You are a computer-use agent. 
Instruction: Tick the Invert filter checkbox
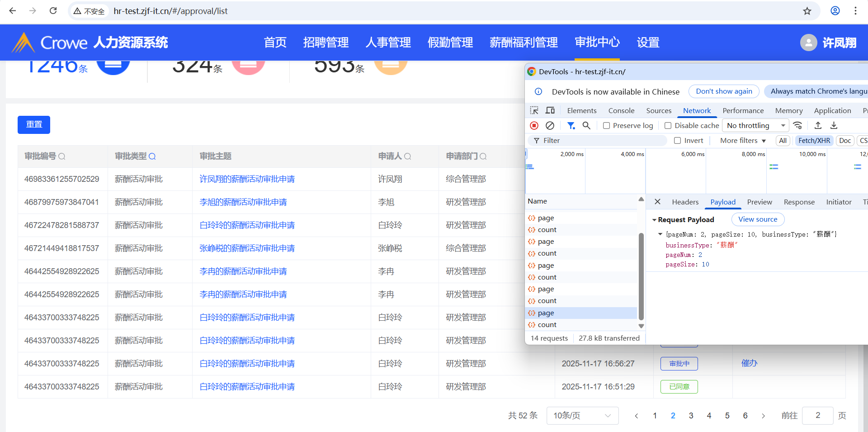pos(677,141)
